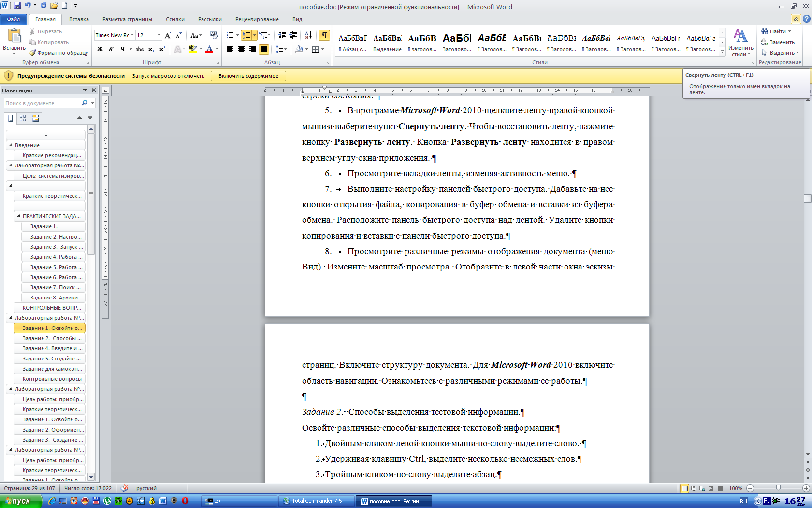Toggle numbered list
The height and width of the screenshot is (508, 812).
[246, 35]
